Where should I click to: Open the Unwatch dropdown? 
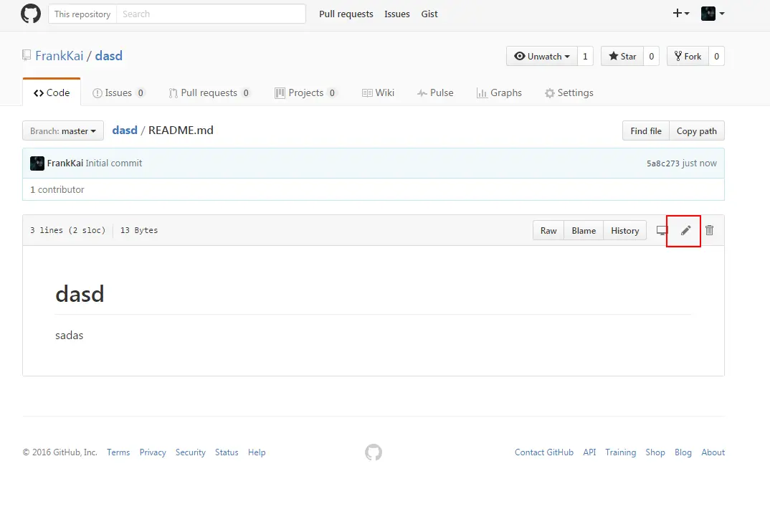point(541,56)
